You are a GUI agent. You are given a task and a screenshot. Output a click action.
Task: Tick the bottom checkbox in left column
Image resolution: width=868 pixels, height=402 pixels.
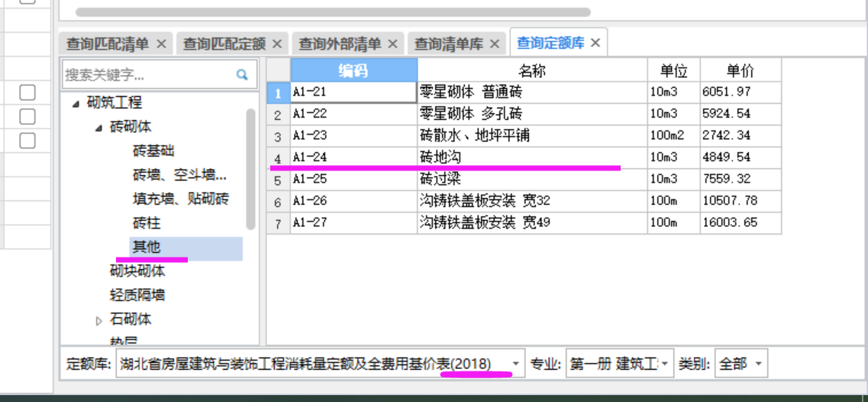27,141
